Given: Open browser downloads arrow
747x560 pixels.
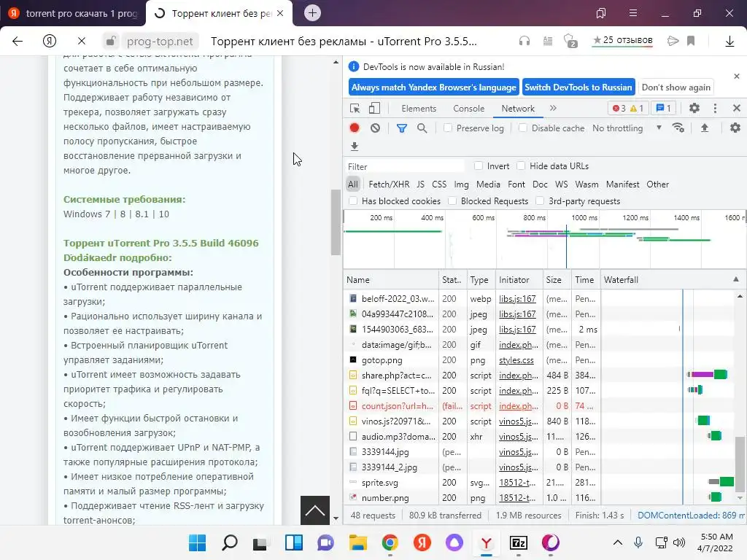Looking at the screenshot, I should click(729, 42).
